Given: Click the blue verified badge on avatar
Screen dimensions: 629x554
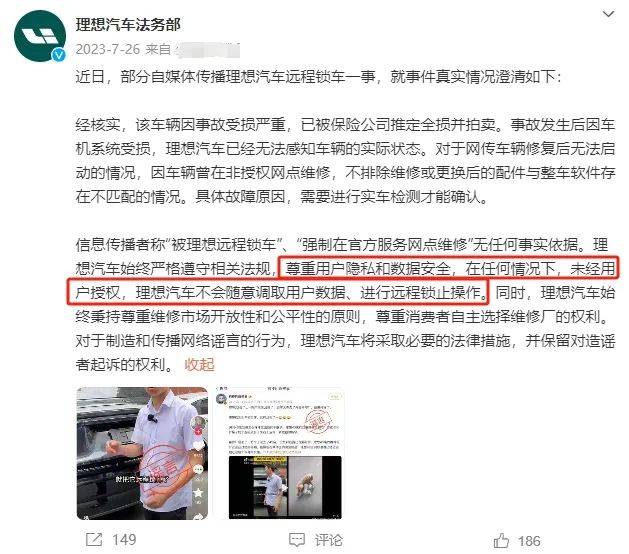Looking at the screenshot, I should (x=59, y=55).
